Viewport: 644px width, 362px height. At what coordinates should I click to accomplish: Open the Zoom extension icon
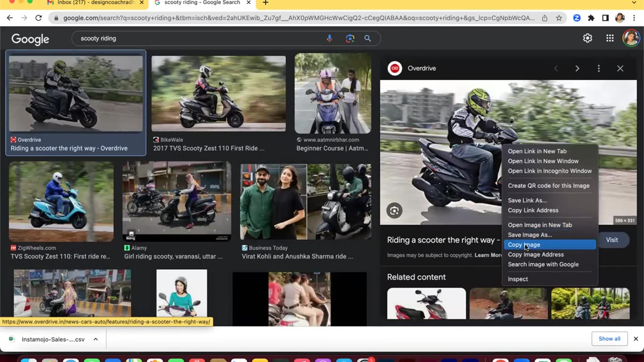pyautogui.click(x=577, y=18)
